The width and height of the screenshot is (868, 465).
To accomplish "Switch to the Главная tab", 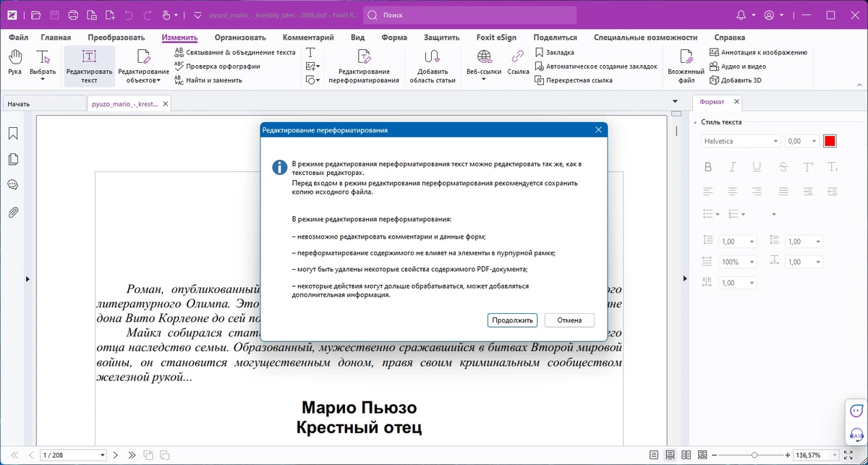I will tap(56, 38).
